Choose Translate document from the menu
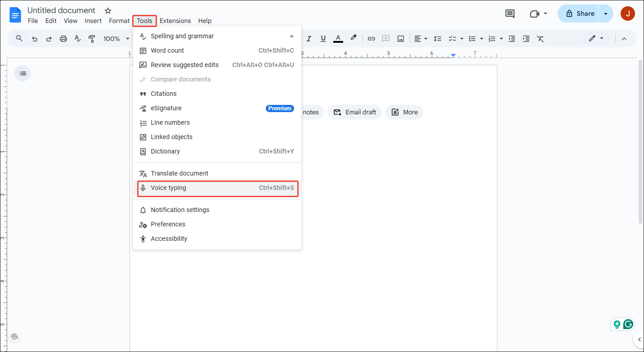644x352 pixels. click(x=179, y=173)
